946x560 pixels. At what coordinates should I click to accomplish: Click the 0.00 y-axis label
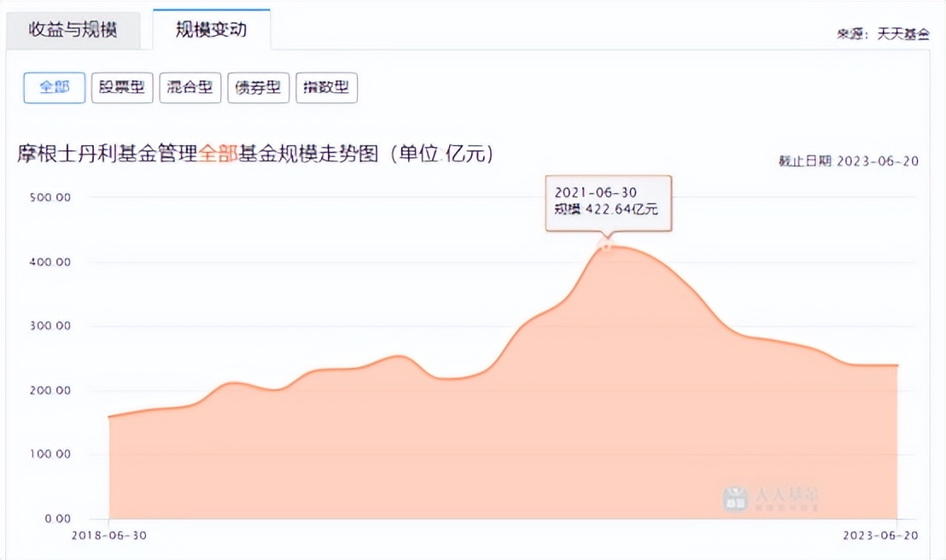click(57, 519)
